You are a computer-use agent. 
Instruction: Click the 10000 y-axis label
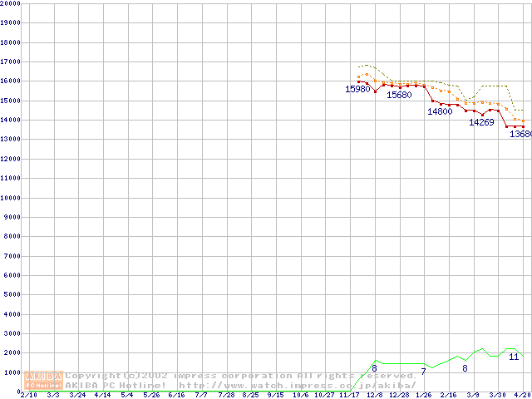tap(10, 198)
